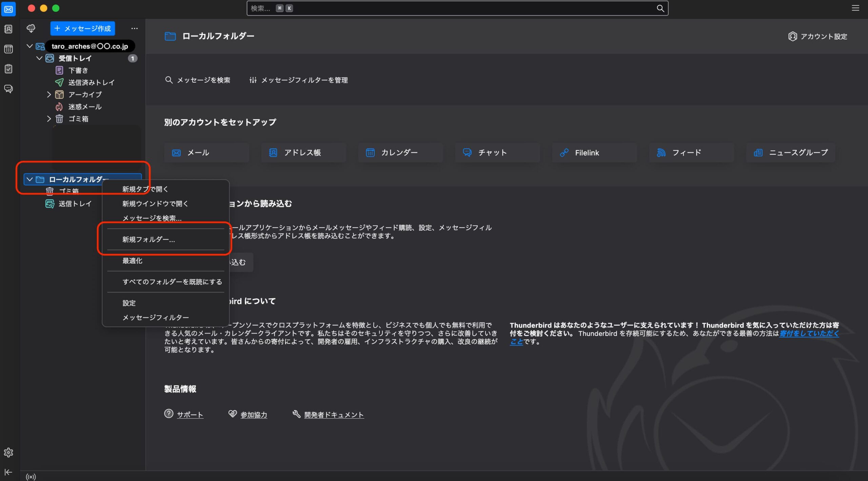Open the Address Book from the left sidebar
Image resolution: width=868 pixels, height=481 pixels.
[8, 29]
